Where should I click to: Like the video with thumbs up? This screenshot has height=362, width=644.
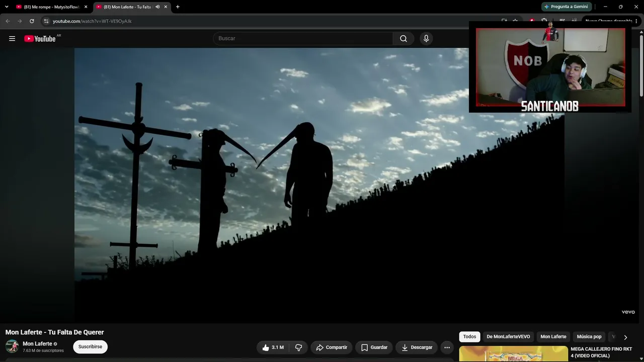273,347
